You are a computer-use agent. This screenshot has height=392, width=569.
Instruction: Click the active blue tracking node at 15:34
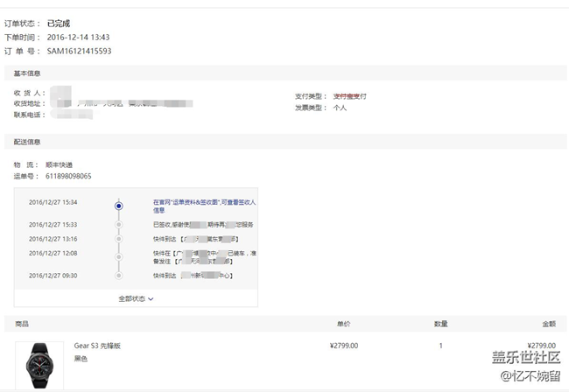(x=118, y=206)
